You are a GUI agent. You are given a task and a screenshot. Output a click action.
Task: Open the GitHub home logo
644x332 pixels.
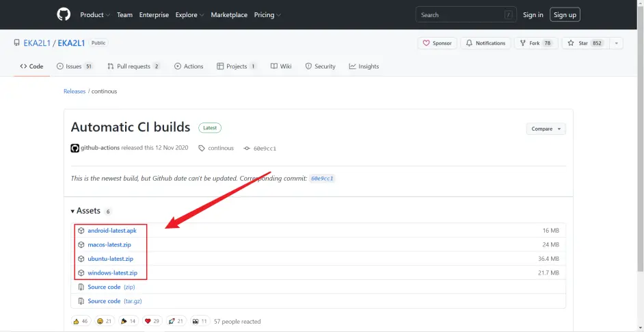pyautogui.click(x=64, y=15)
